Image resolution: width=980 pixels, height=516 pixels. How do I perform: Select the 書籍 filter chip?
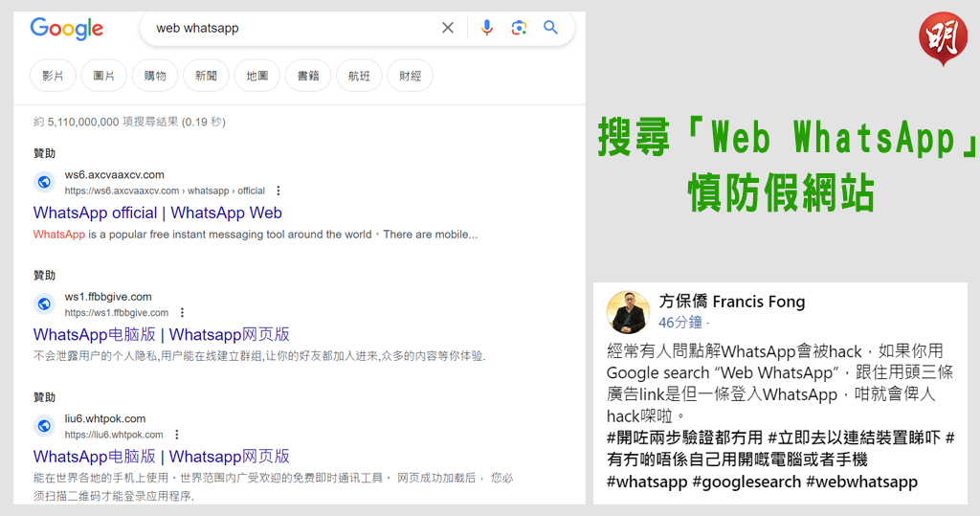[308, 76]
